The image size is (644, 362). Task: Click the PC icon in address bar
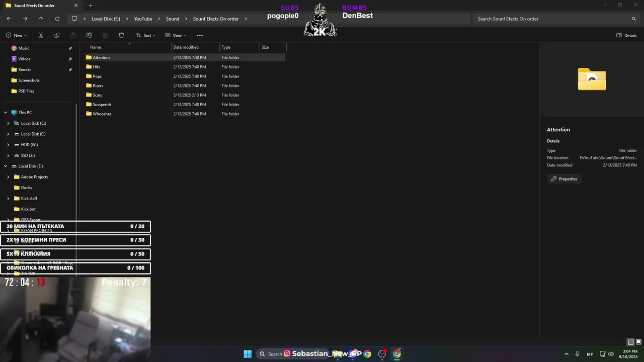click(x=74, y=19)
